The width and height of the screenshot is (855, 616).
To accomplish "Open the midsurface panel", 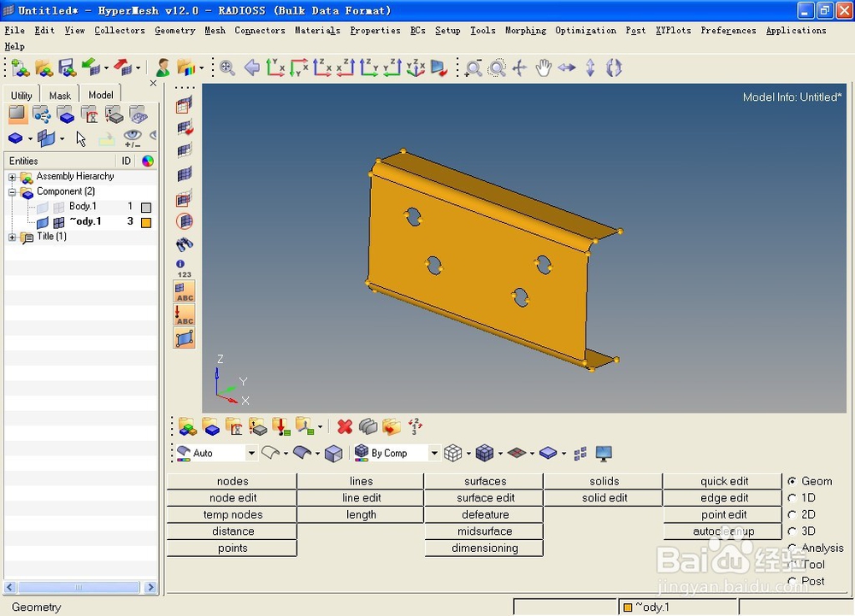I will click(x=484, y=531).
